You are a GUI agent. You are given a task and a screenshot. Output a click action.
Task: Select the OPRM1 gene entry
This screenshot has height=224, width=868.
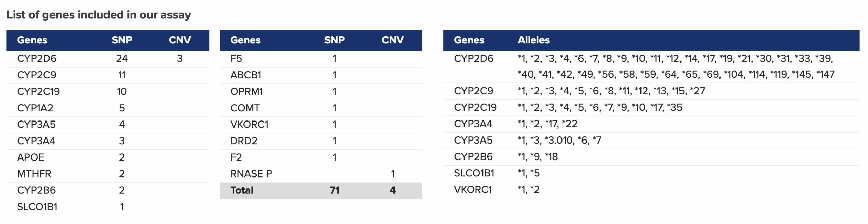[246, 92]
